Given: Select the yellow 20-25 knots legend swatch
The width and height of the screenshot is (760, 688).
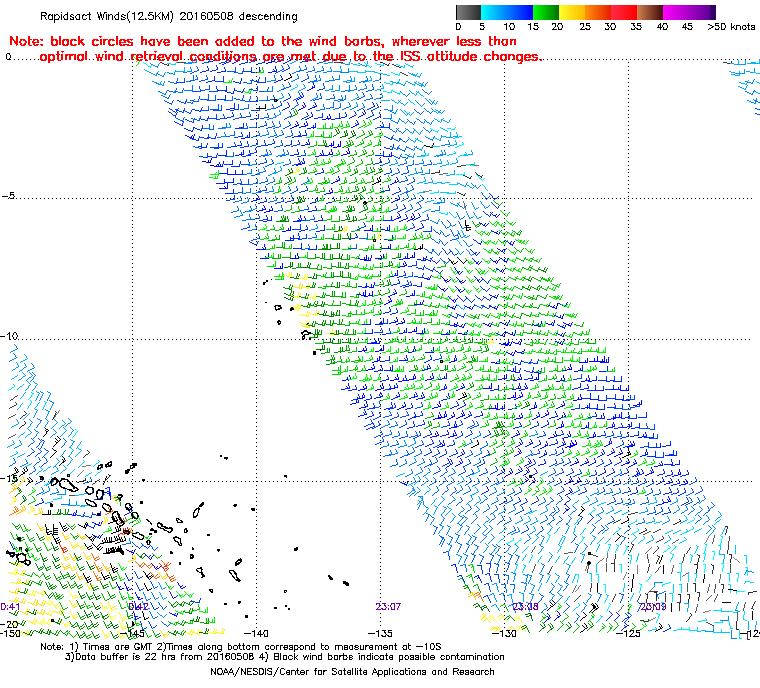Looking at the screenshot, I should 572,13.
